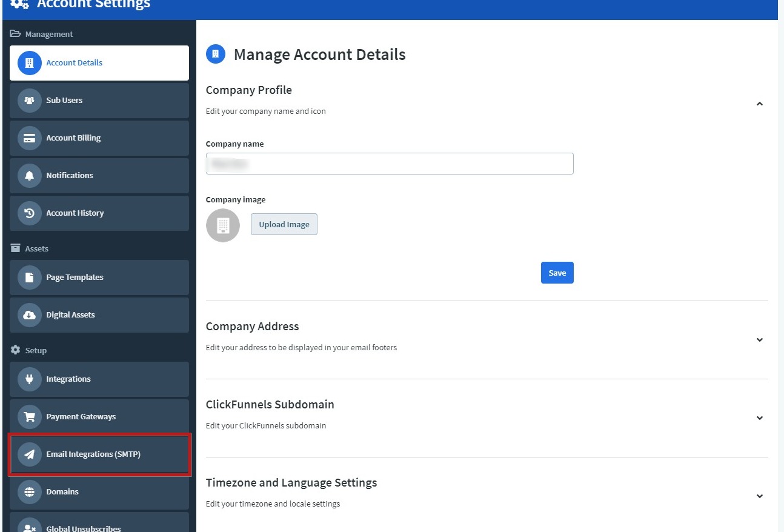
Task: Click the address email footers description text
Action: pos(302,348)
